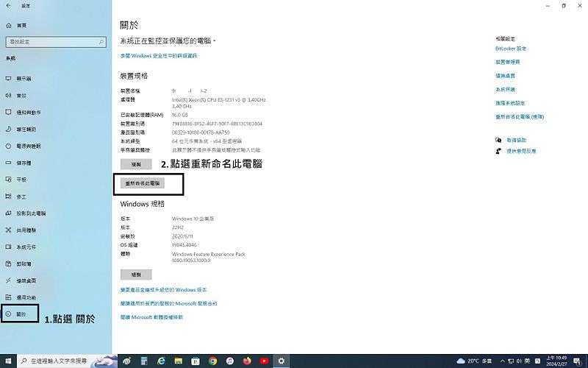Open Notifications & actions (通知與動作) settings

tap(24, 113)
